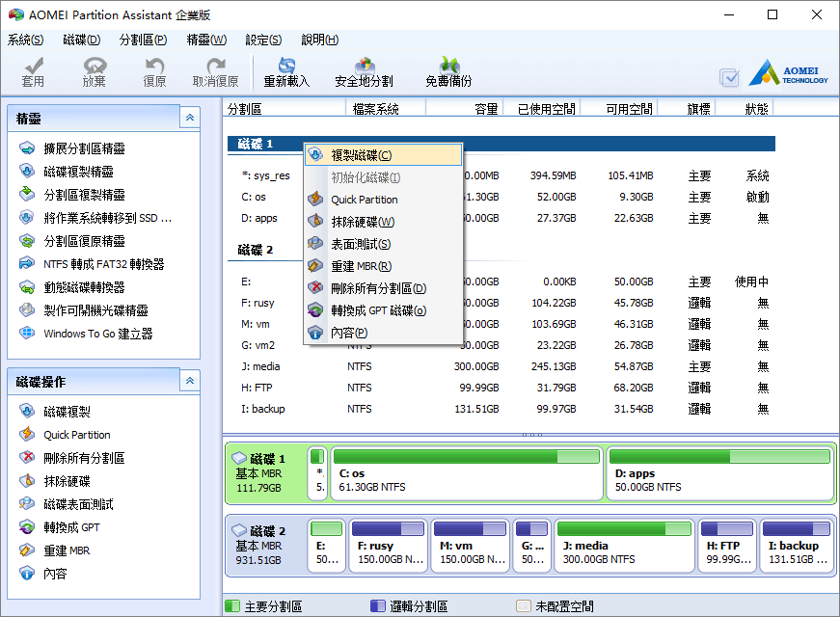The image size is (840, 617).
Task: Open the 分割區(P) menu
Action: (143, 40)
